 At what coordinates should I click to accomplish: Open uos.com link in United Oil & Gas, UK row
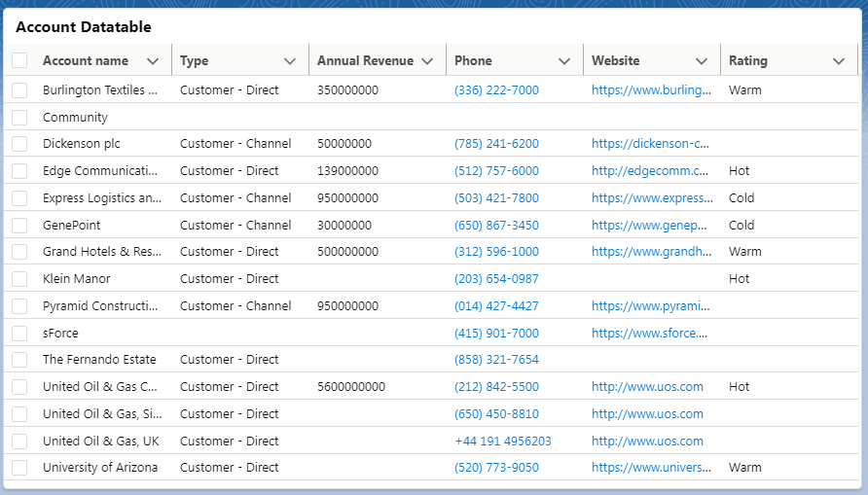click(648, 441)
